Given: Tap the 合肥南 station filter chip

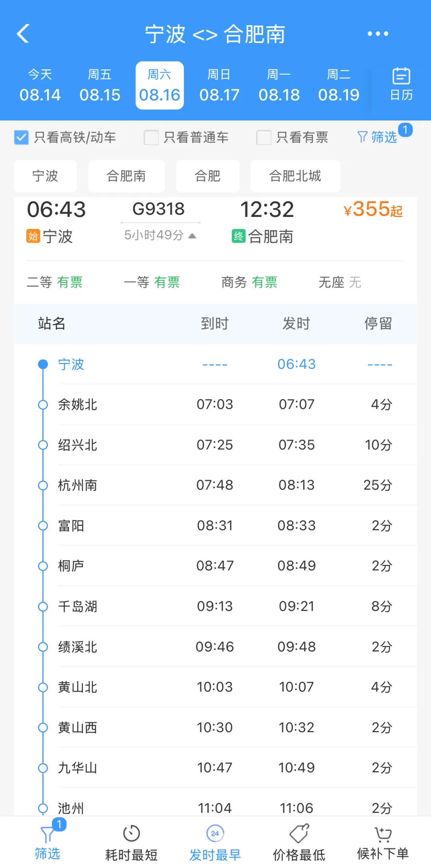Looking at the screenshot, I should (x=126, y=176).
